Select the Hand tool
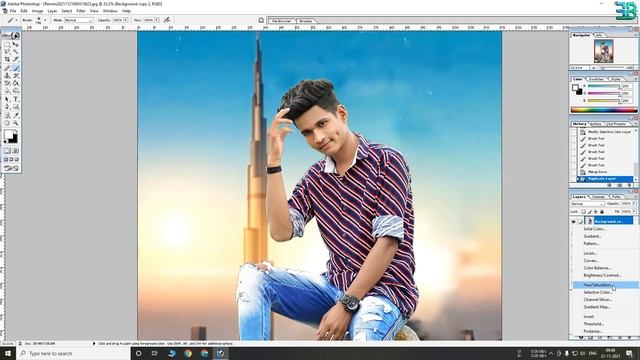640x360 pixels. [7, 123]
